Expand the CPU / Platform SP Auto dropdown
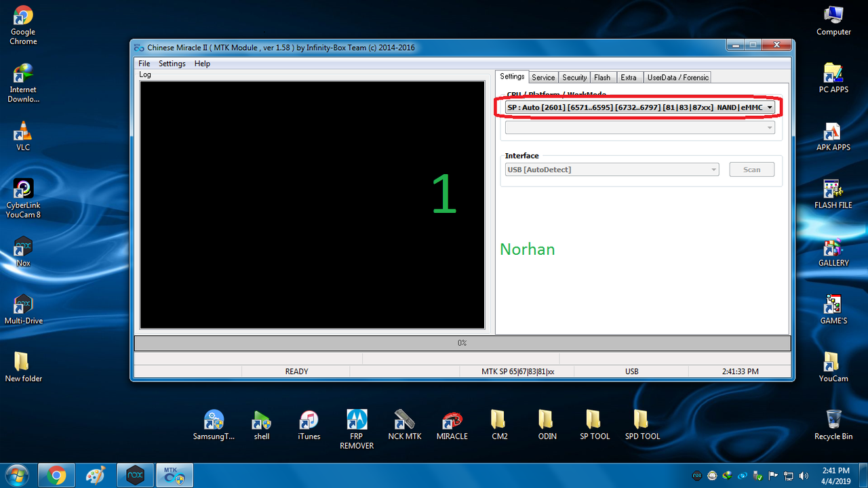 coord(640,107)
